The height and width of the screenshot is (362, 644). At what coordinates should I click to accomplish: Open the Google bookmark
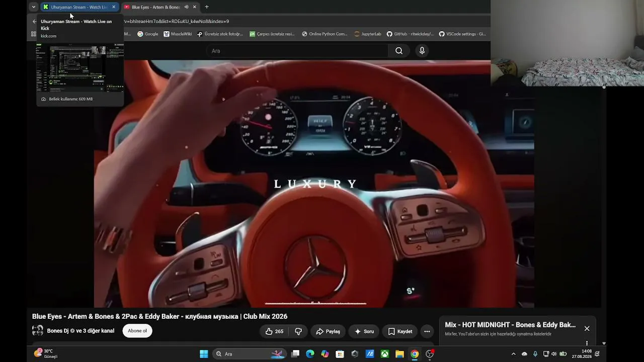click(x=148, y=34)
